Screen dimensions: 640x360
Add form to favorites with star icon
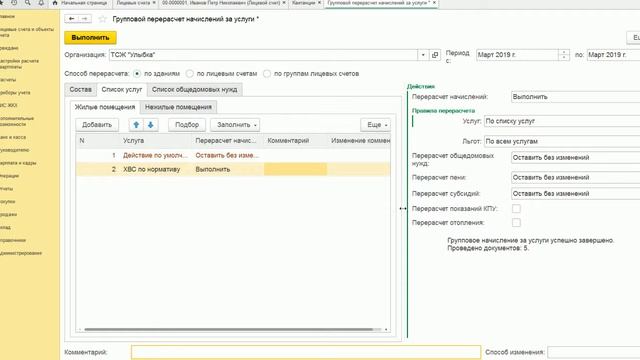pyautogui.click(x=103, y=19)
